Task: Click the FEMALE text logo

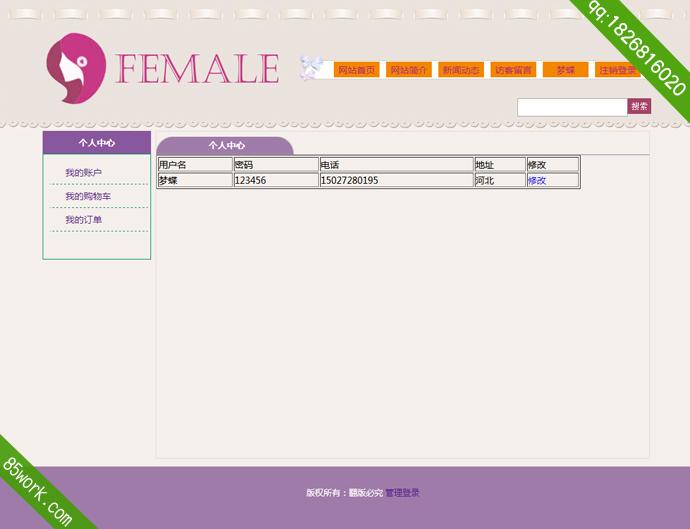Action: pos(198,69)
